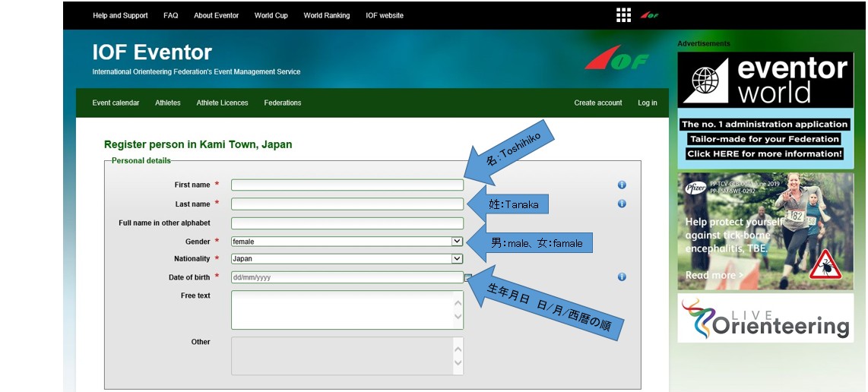Viewport: 868px width, 392px height.
Task: Show info icon for Last name
Action: point(622,204)
